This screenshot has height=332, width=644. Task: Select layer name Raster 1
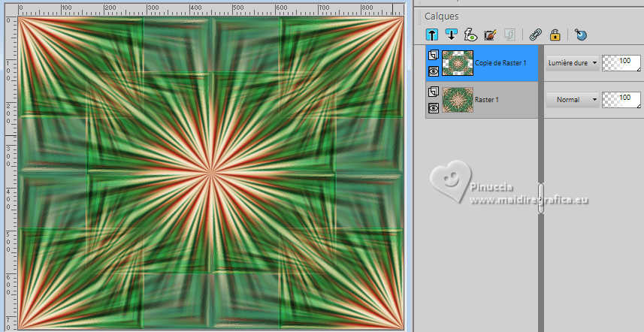487,100
